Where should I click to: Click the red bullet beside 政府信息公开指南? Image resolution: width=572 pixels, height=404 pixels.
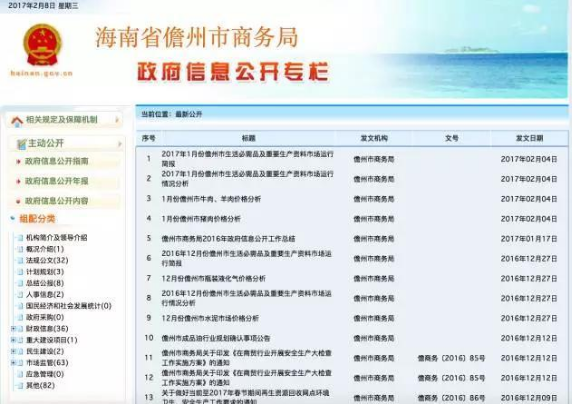pos(18,161)
